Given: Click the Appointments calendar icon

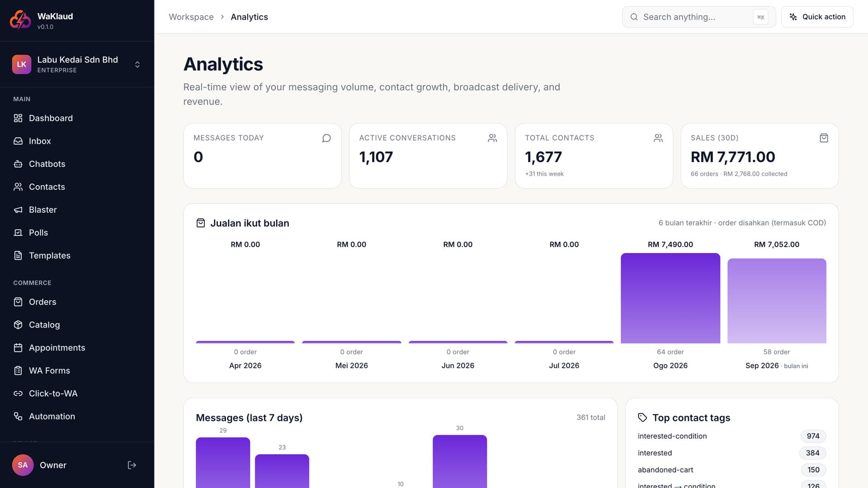Looking at the screenshot, I should click(18, 347).
